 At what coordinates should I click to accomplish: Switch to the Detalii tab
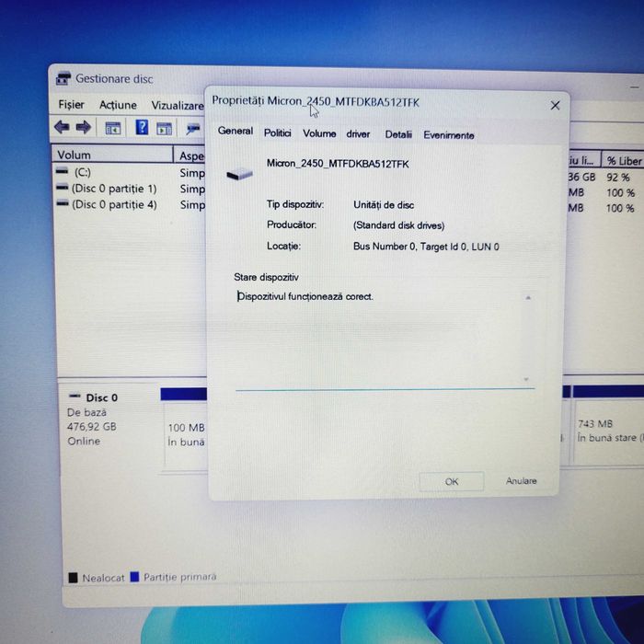tap(398, 134)
